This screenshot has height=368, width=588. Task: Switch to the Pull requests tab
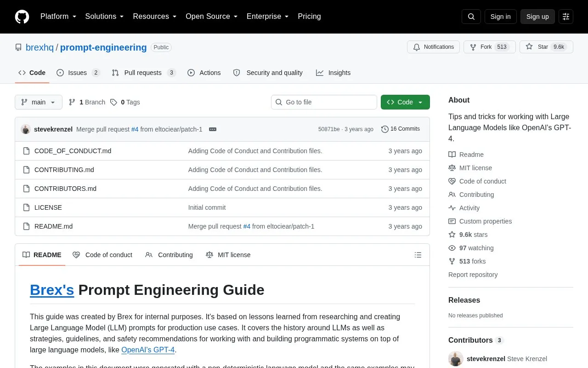pyautogui.click(x=144, y=73)
